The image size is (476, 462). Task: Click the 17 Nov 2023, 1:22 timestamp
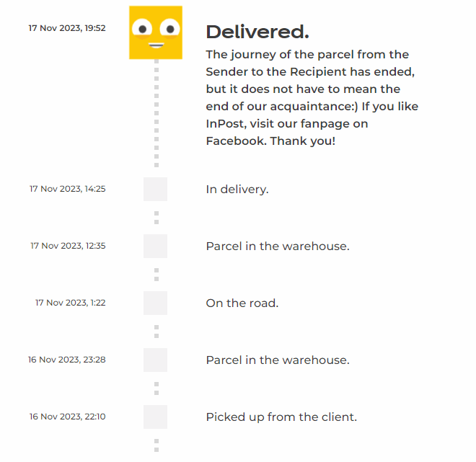point(71,303)
